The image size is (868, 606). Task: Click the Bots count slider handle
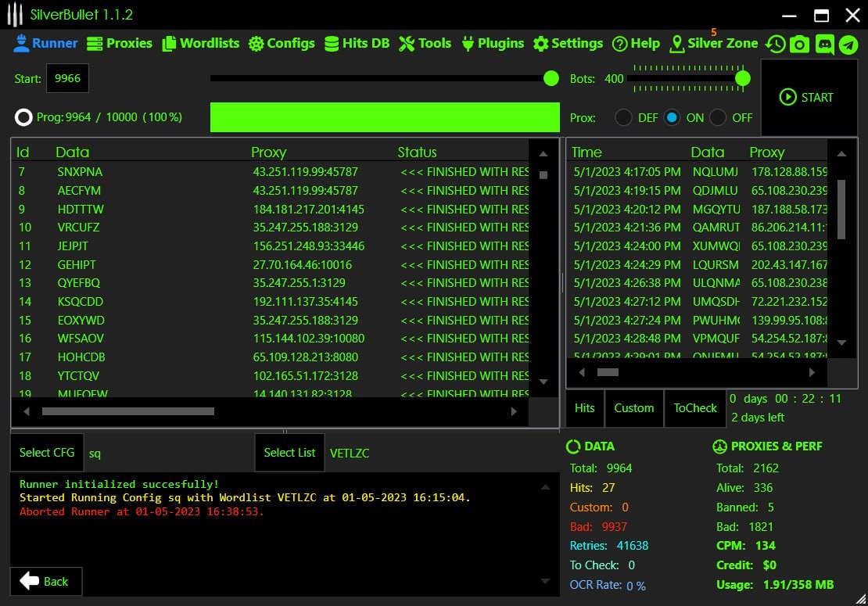(743, 78)
